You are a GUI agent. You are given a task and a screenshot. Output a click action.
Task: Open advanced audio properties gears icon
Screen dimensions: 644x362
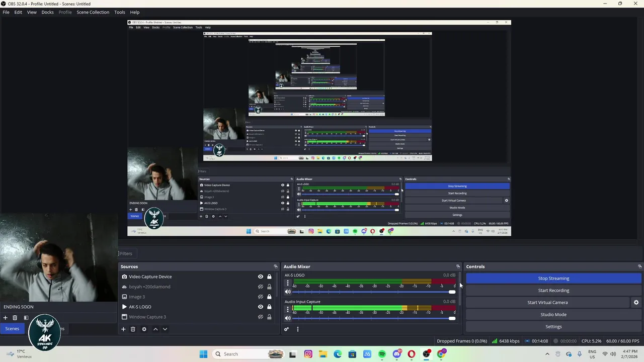tap(286, 329)
